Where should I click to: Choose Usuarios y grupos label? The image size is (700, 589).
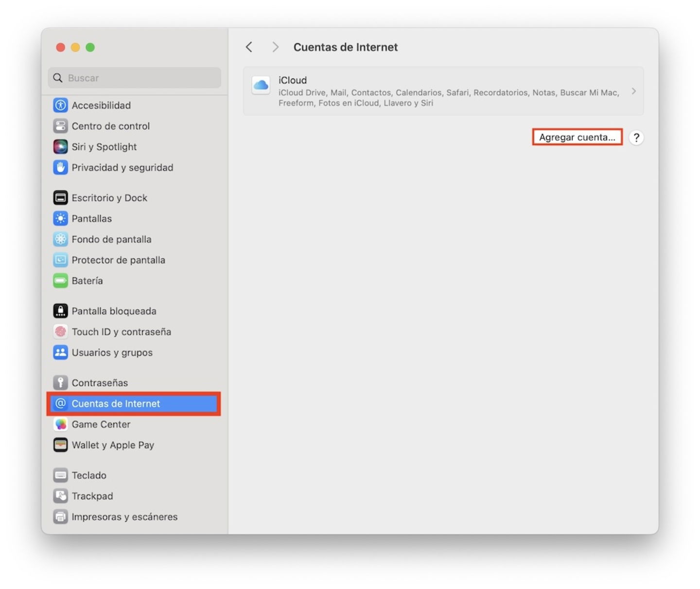tap(112, 353)
